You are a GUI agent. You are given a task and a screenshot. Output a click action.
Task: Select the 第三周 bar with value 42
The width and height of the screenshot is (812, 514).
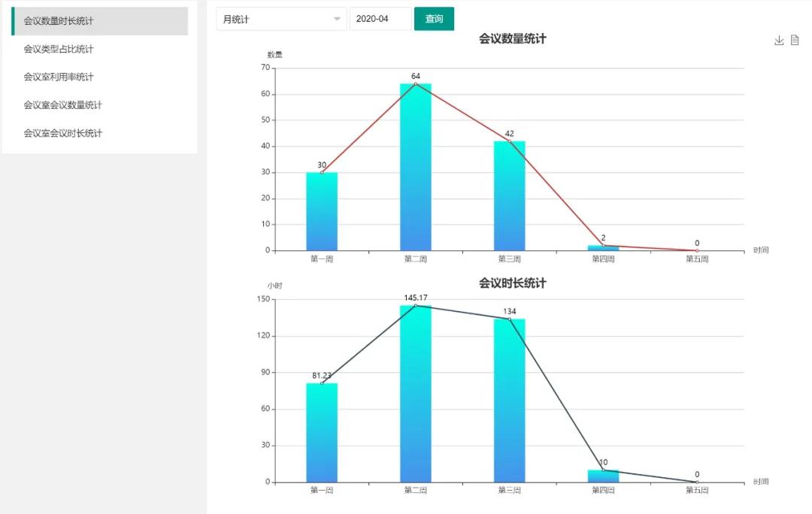[510, 195]
